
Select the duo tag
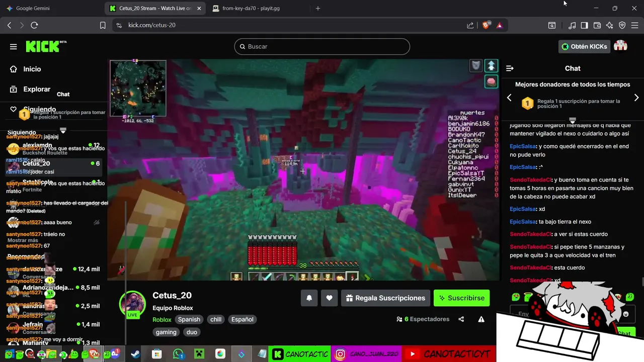click(x=192, y=332)
